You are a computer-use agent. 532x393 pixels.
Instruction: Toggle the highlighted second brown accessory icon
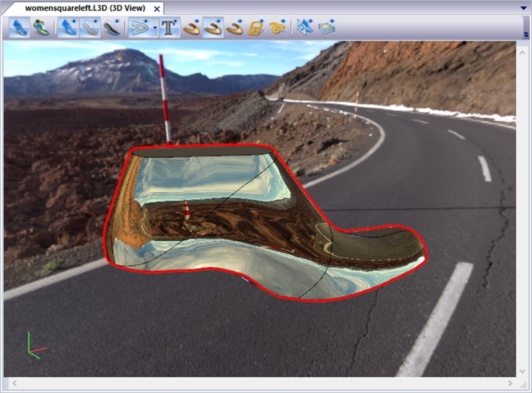[x=213, y=27]
